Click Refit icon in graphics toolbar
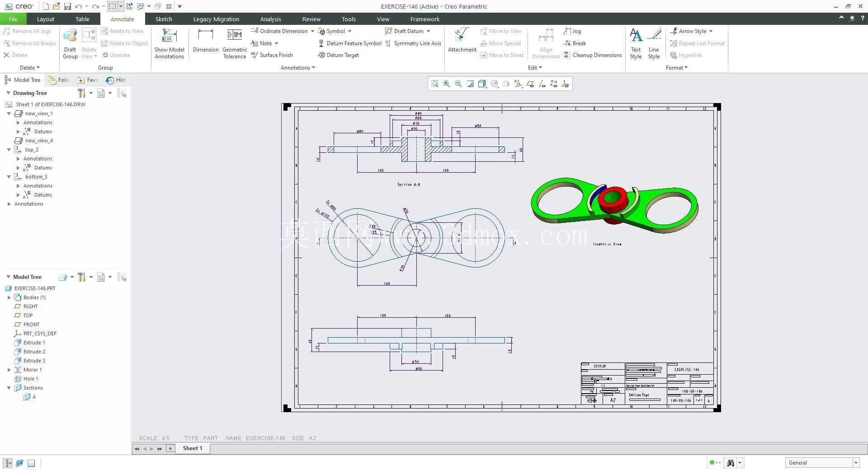 tap(434, 84)
